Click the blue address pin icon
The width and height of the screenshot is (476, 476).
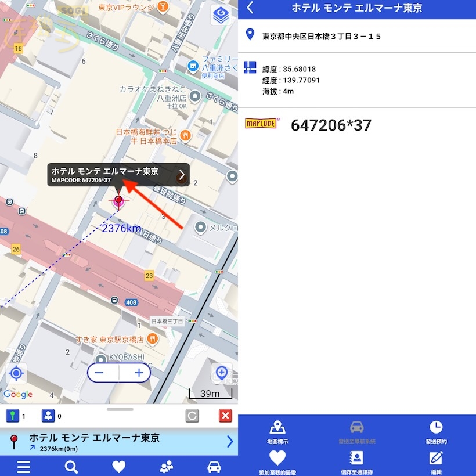tap(250, 34)
